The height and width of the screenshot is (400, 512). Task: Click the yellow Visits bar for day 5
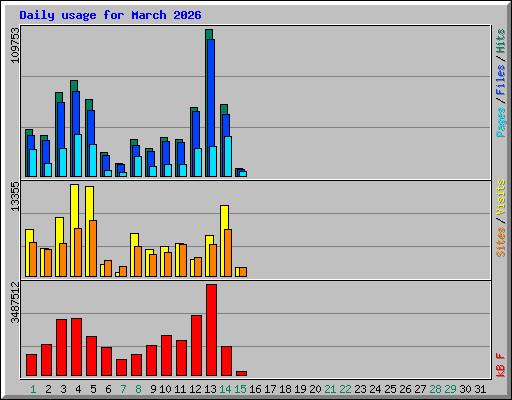click(x=90, y=231)
